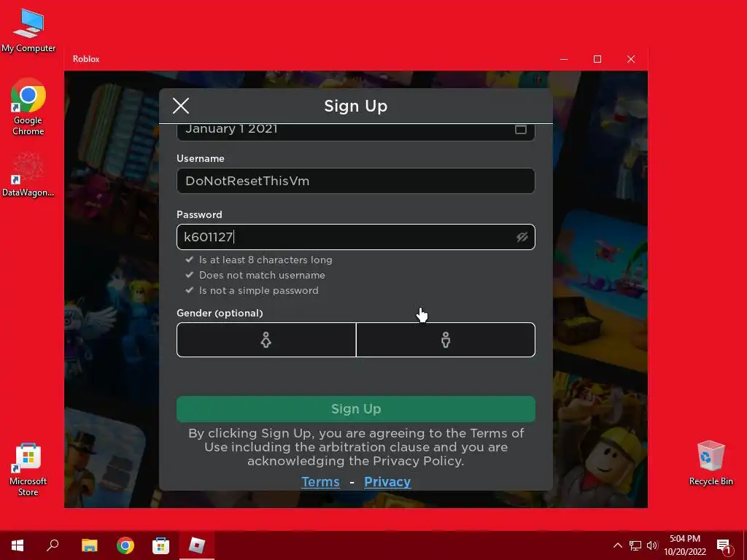Open Microsoft Store from taskbar
The width and height of the screenshot is (747, 560).
tap(161, 545)
